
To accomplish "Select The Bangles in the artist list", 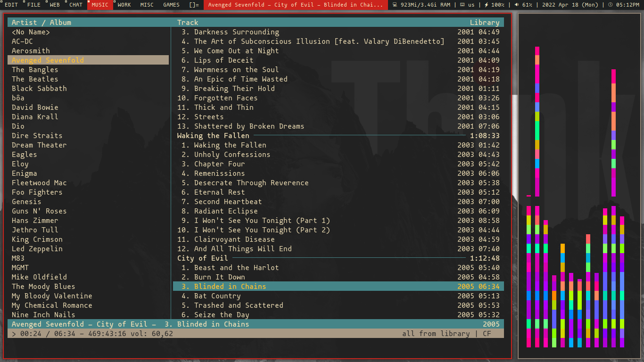I will (88, 70).
